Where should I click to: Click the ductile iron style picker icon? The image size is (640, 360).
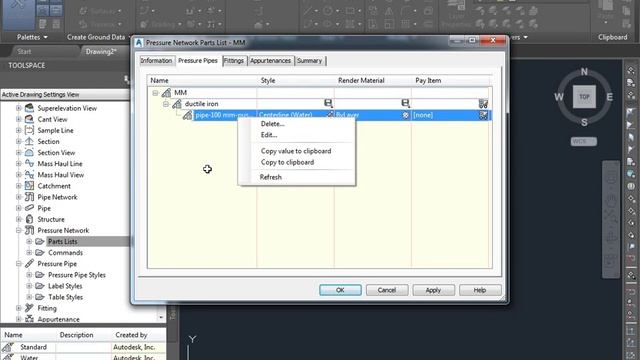tap(328, 103)
